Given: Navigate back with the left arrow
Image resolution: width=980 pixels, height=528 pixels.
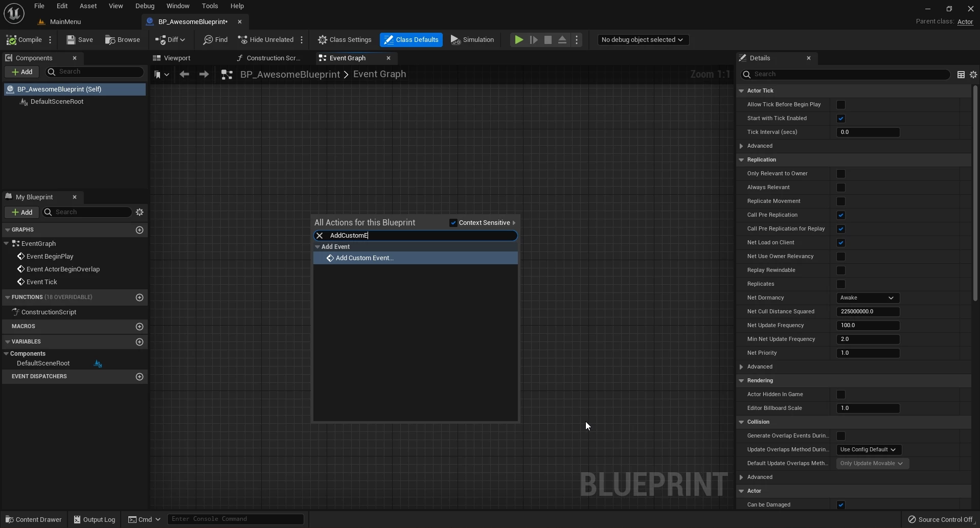Looking at the screenshot, I should point(185,75).
